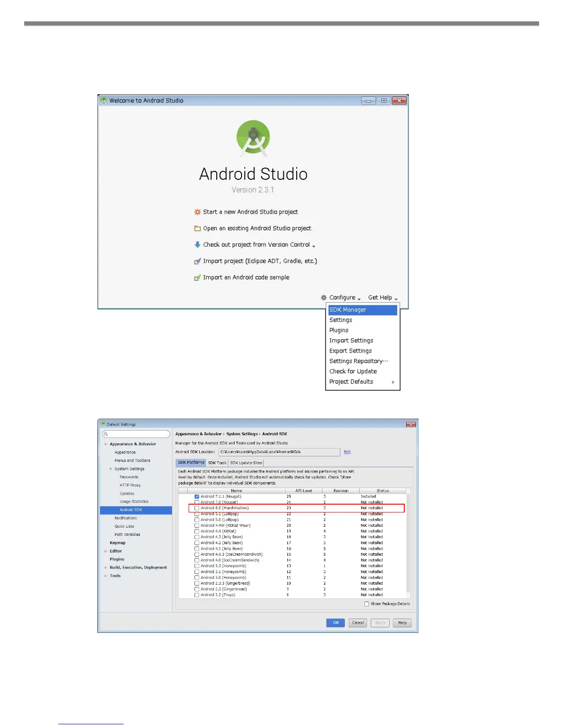The image size is (563, 728).
Task: Click the Android SDK Location path field
Action: (x=279, y=452)
